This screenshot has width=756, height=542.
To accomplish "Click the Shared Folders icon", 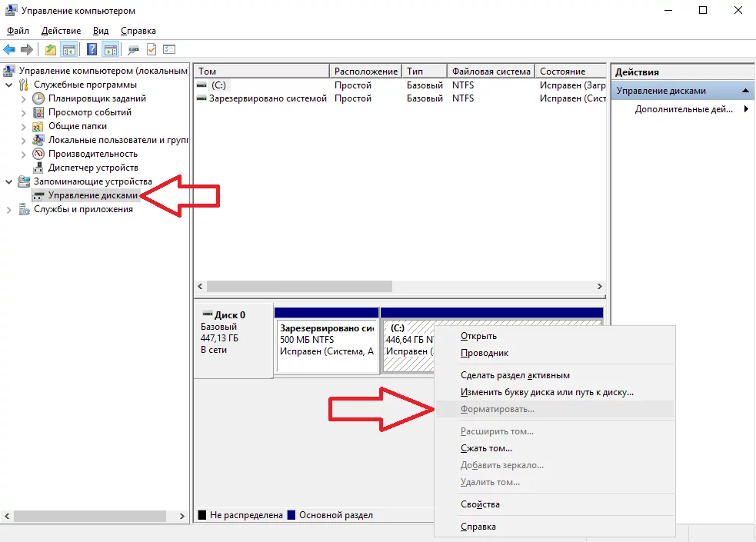I will (38, 126).
